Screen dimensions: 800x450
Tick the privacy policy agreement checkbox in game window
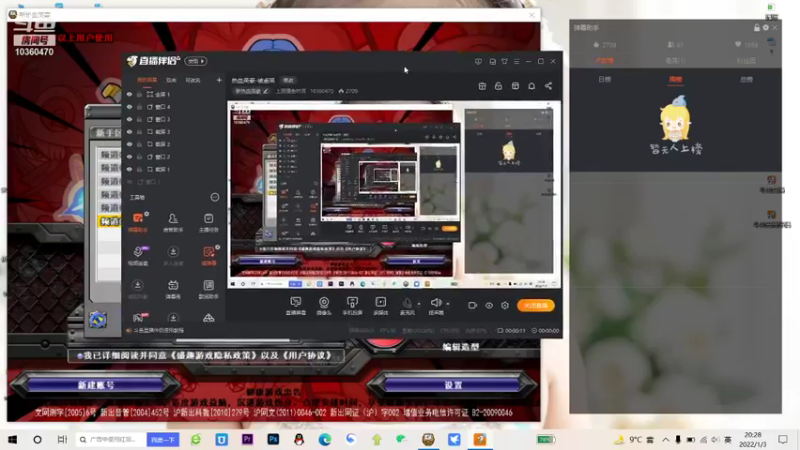tap(80, 356)
